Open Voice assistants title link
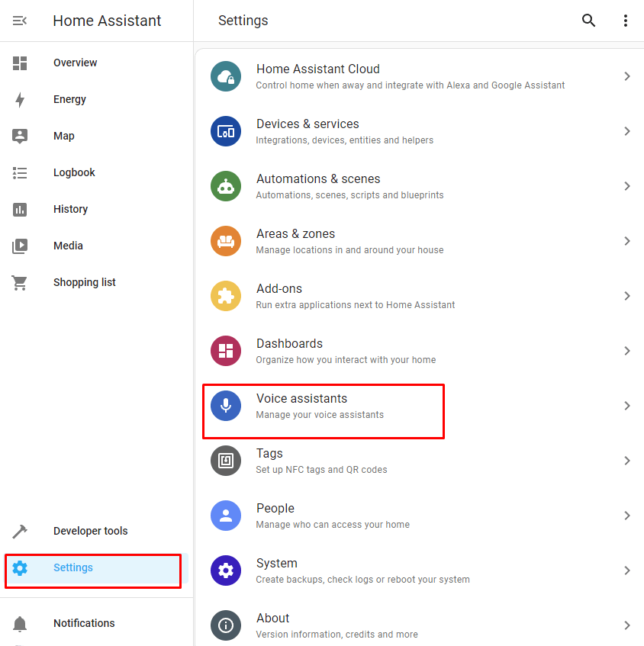644x646 pixels. 302,398
